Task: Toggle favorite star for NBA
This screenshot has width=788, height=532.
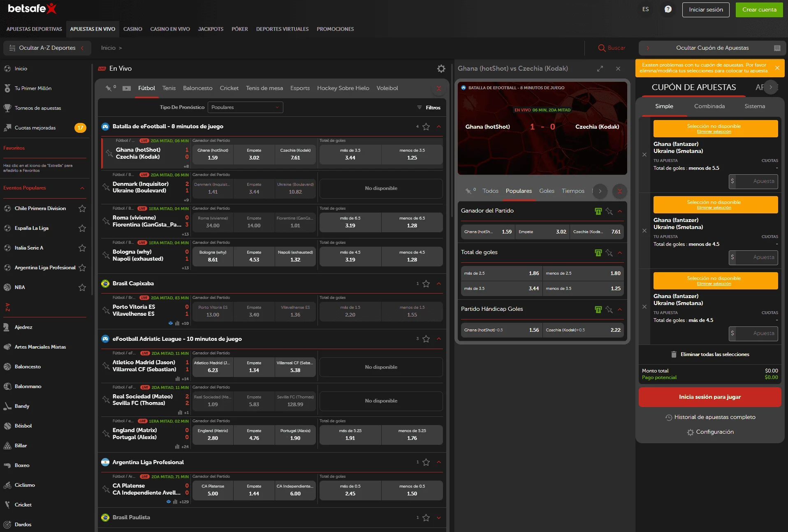Action: click(82, 287)
